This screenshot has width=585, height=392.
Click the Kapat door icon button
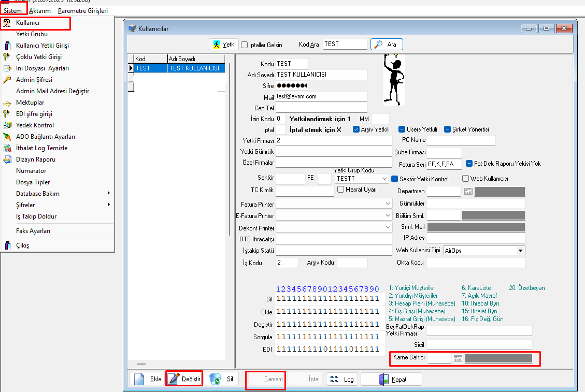point(391,379)
